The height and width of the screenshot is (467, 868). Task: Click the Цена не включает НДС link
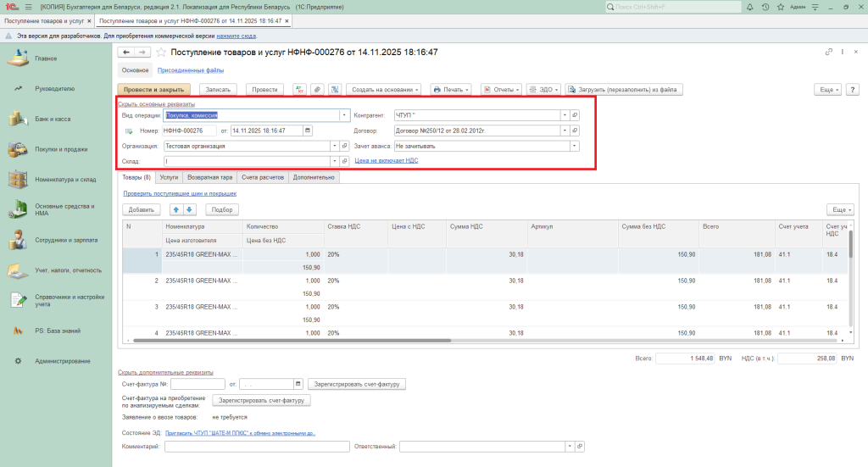point(386,160)
